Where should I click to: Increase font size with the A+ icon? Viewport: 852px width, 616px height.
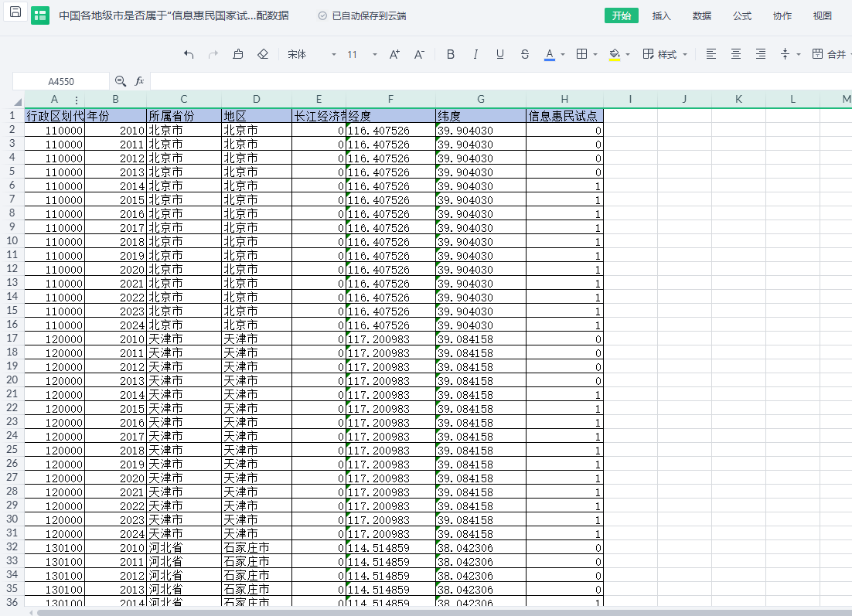394,54
